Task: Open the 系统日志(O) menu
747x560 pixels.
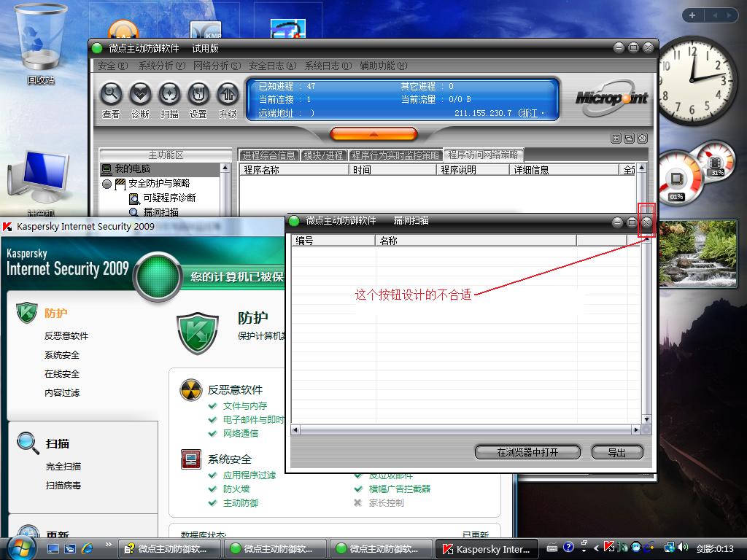Action: 328,66
